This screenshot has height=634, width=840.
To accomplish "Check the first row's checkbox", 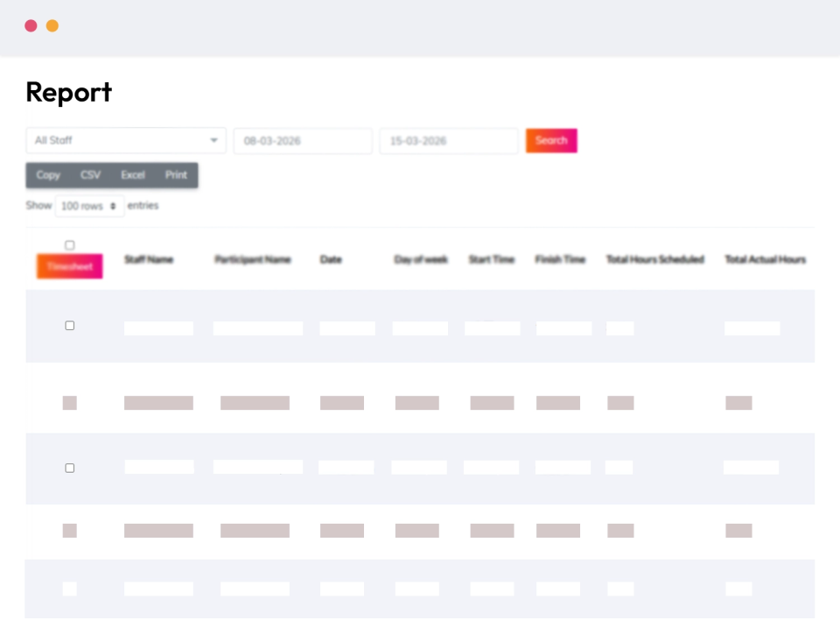I will pos(70,325).
